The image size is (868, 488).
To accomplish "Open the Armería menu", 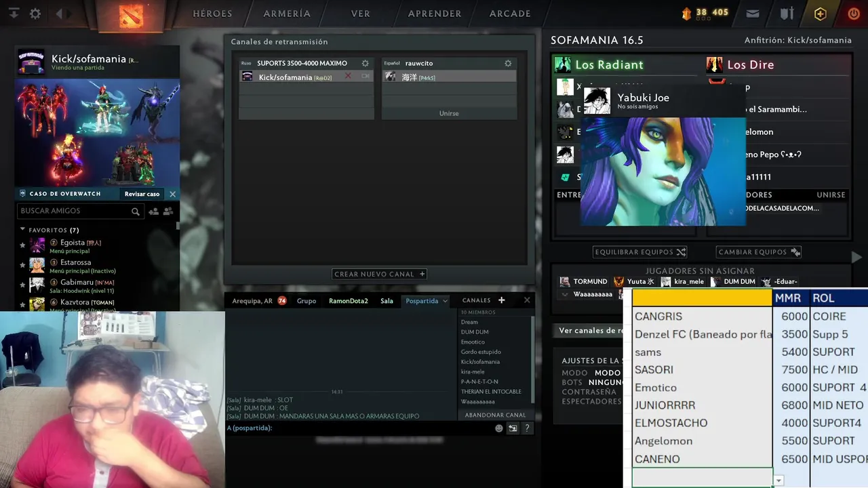I will [287, 14].
